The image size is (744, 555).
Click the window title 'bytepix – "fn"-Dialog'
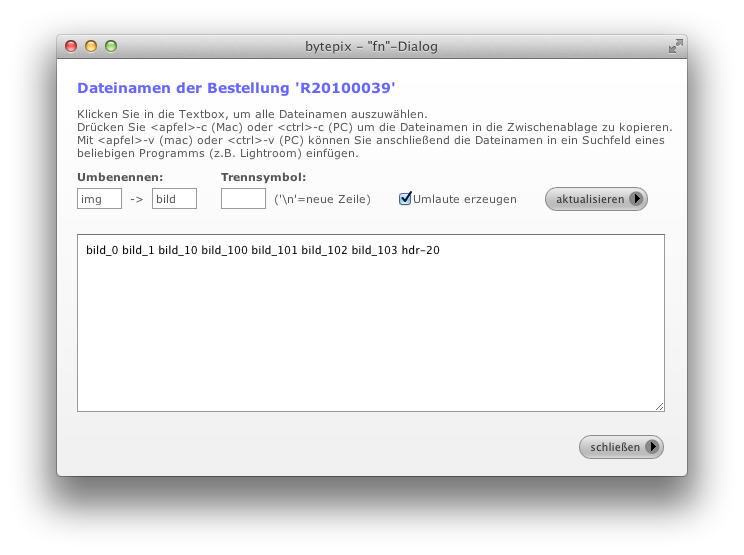coord(371,46)
